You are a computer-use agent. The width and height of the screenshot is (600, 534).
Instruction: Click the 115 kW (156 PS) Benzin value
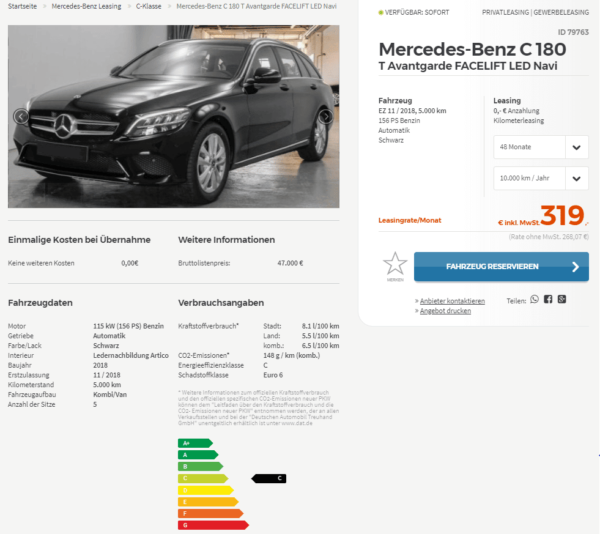128,326
